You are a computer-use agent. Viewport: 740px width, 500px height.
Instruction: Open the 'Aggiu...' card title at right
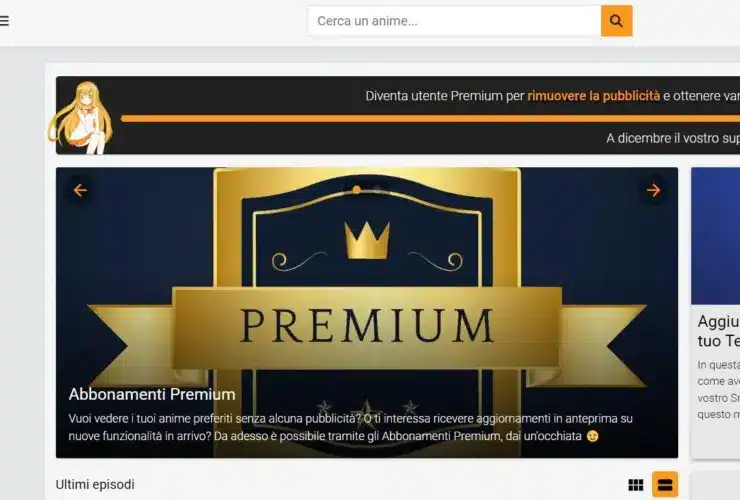[x=719, y=331]
